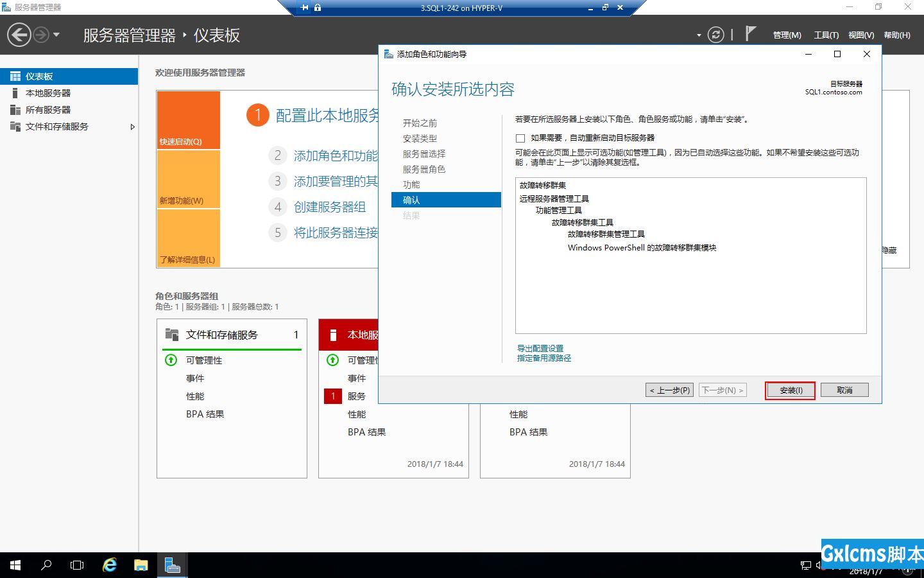Viewport: 924px width, 578px height.
Task: Click 故障转移群集 in the confirmation list
Action: click(543, 185)
